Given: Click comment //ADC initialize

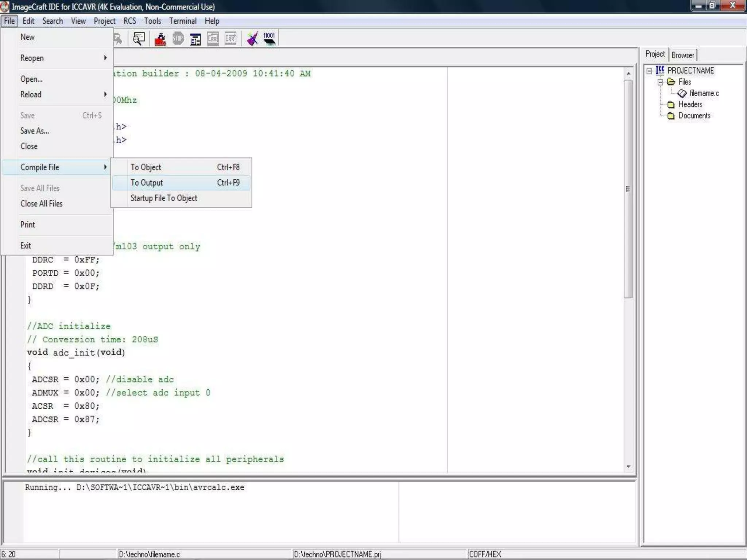Looking at the screenshot, I should click(69, 326).
